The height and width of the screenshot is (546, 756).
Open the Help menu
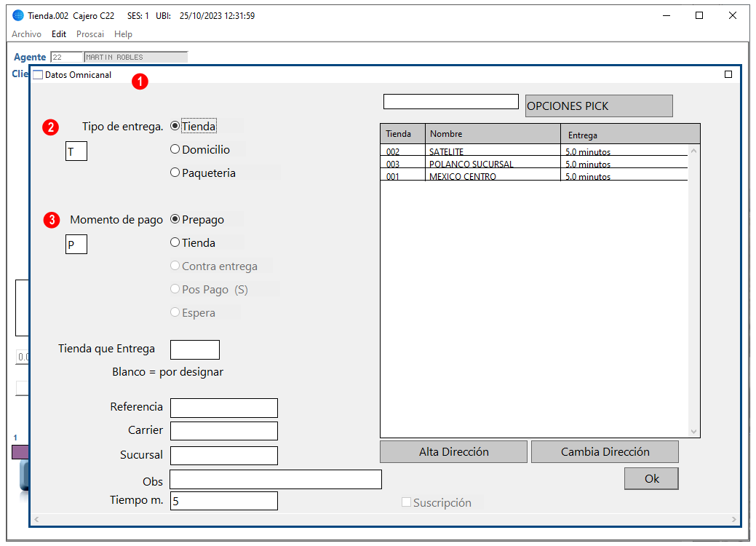[x=123, y=34]
